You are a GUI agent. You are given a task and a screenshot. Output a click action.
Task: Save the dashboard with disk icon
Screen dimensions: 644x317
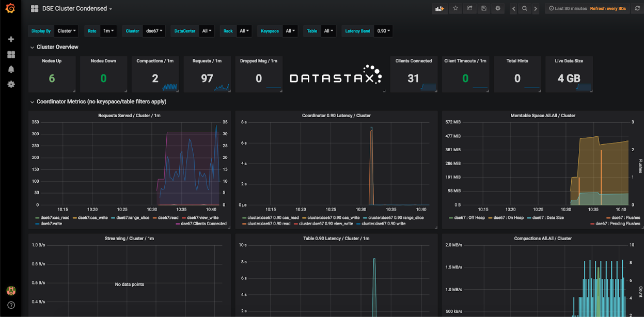tap(484, 9)
